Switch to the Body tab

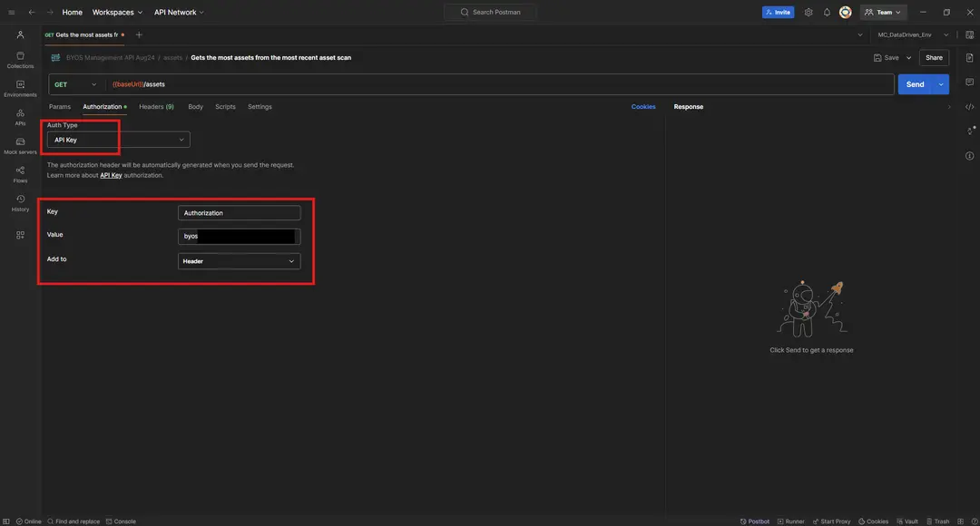(x=196, y=107)
